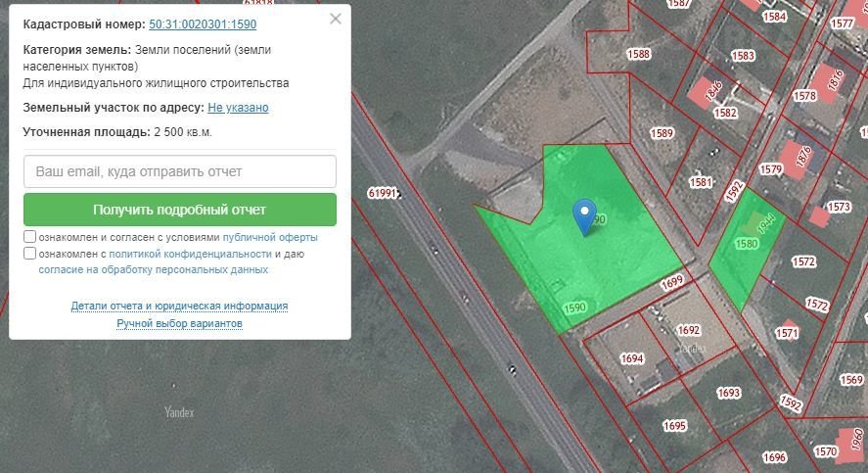Click parcel label 61991 near the road
The image size is (868, 473).
[x=383, y=193]
